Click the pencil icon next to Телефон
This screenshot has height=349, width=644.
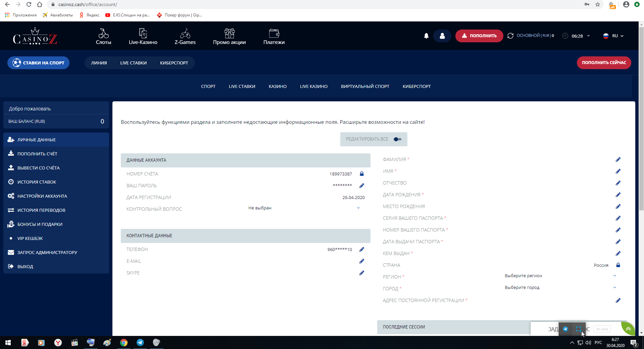(362, 249)
